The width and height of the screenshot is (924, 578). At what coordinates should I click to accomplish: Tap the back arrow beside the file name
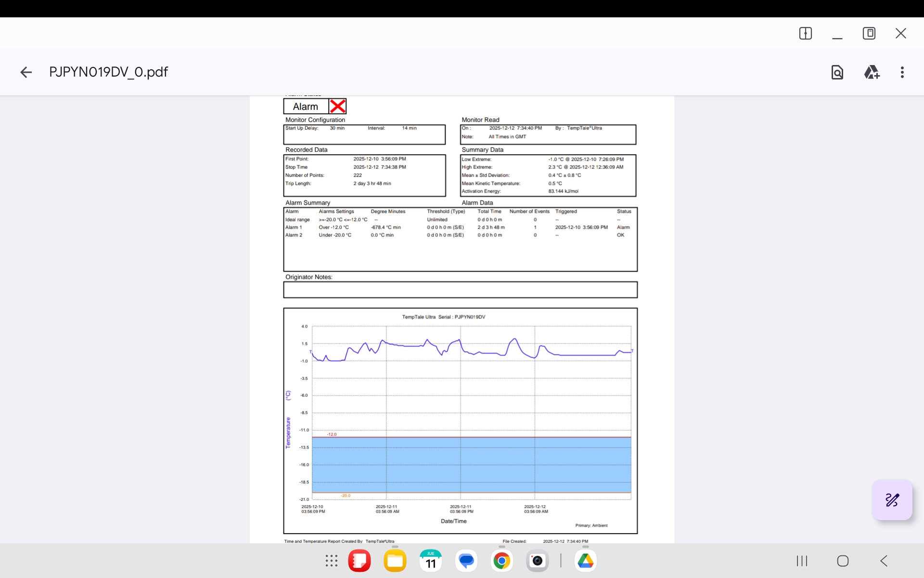(26, 72)
